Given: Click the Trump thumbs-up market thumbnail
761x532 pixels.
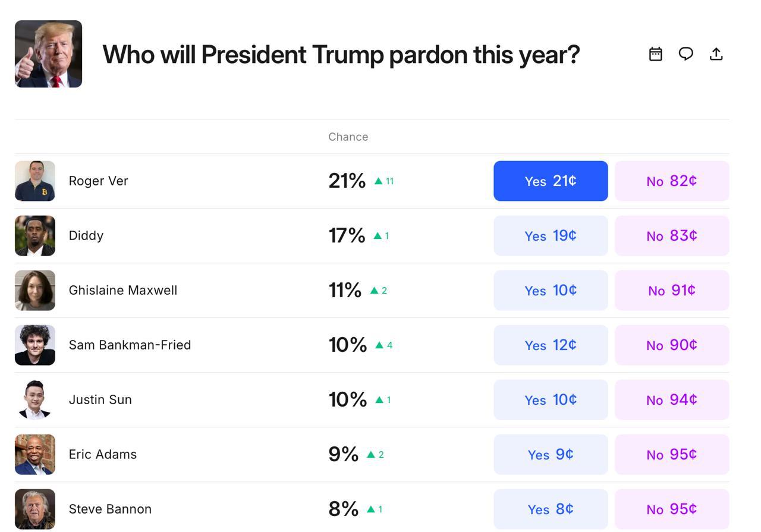Looking at the screenshot, I should 48,54.
